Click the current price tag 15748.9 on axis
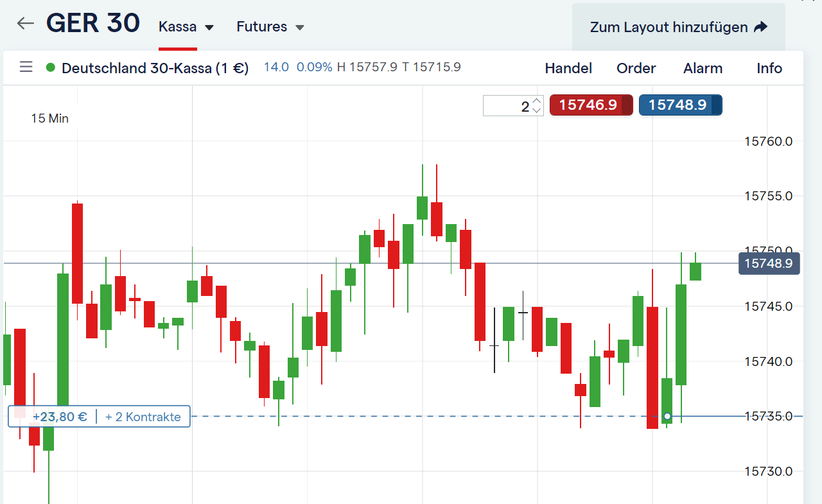Image resolution: width=822 pixels, height=504 pixels. [768, 263]
